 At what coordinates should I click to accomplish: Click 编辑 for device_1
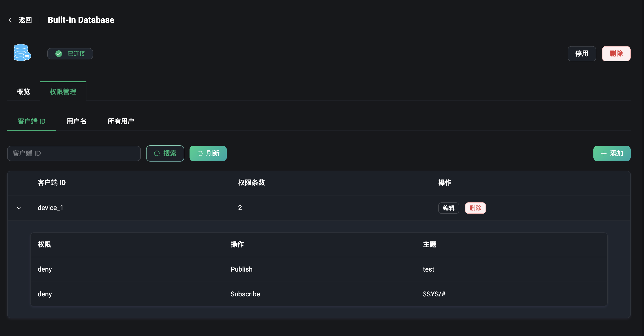[449, 208]
